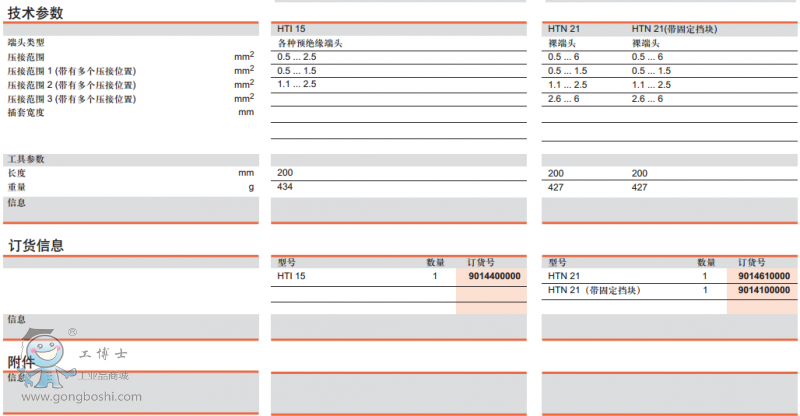Select HTI 15 model in order table
Image resolution: width=800 pixels, height=416 pixels.
click(x=291, y=276)
